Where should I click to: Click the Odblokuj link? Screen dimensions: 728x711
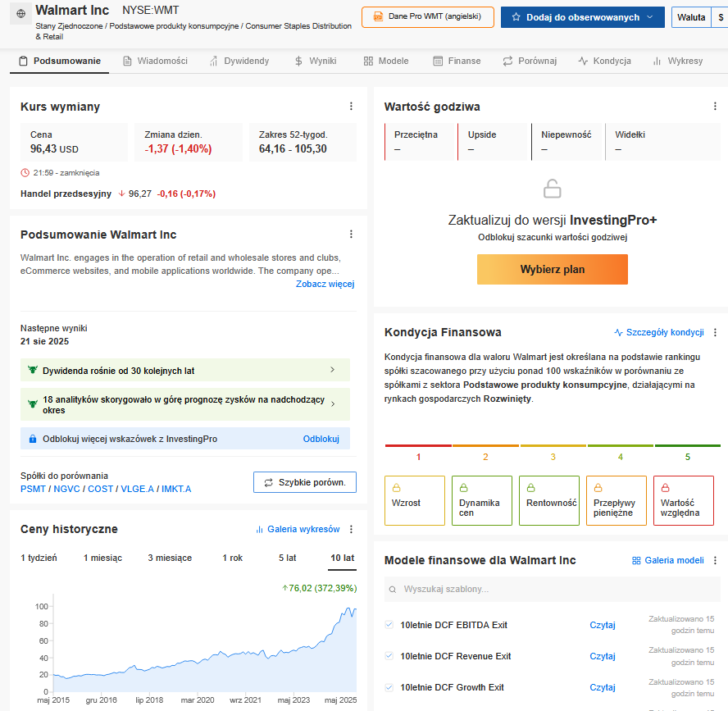[x=321, y=439]
